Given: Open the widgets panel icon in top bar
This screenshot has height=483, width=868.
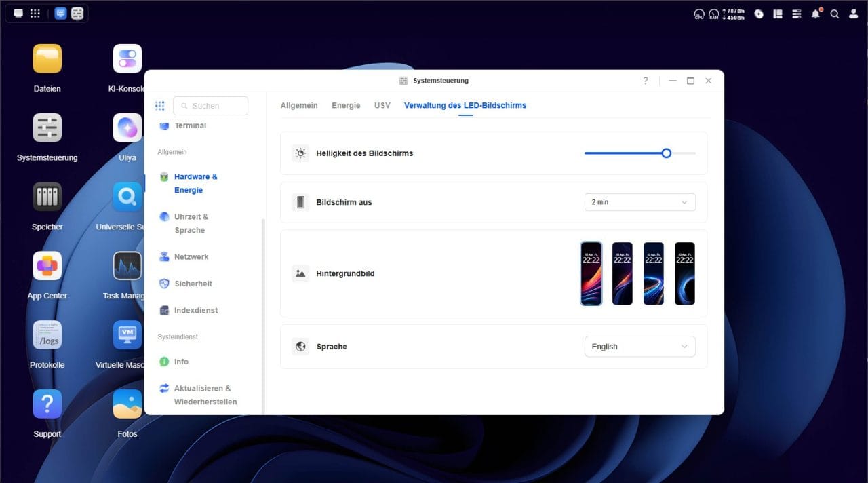Looking at the screenshot, I should click(x=778, y=14).
